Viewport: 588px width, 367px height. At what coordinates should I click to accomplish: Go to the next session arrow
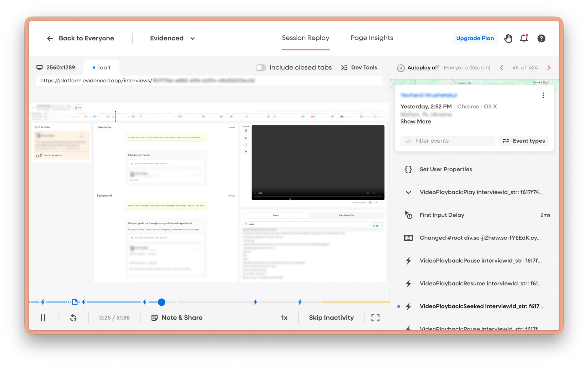coord(549,68)
